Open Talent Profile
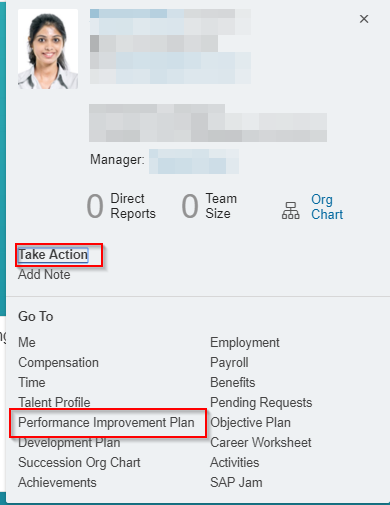 [54, 402]
